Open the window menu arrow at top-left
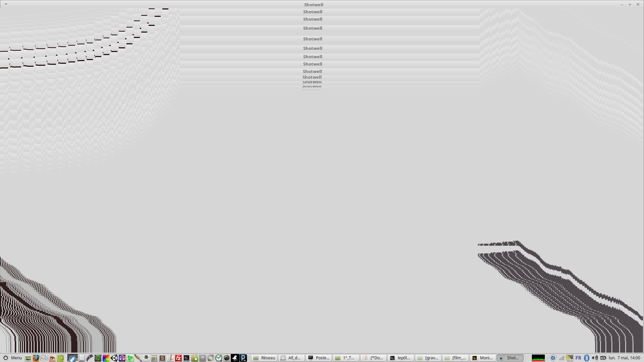 (x=6, y=4)
